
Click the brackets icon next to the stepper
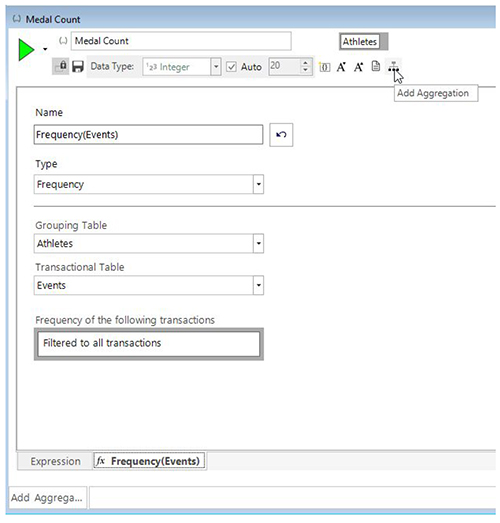[x=324, y=67]
